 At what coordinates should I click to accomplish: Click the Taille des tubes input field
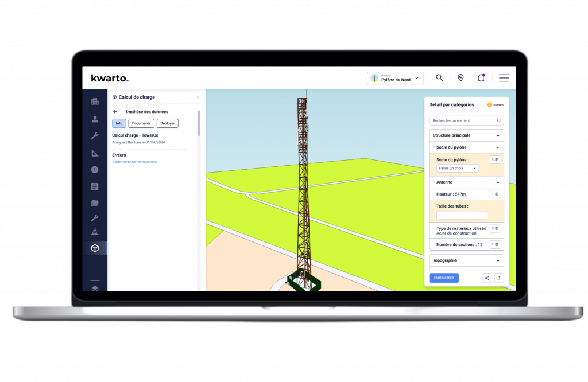pyautogui.click(x=462, y=215)
